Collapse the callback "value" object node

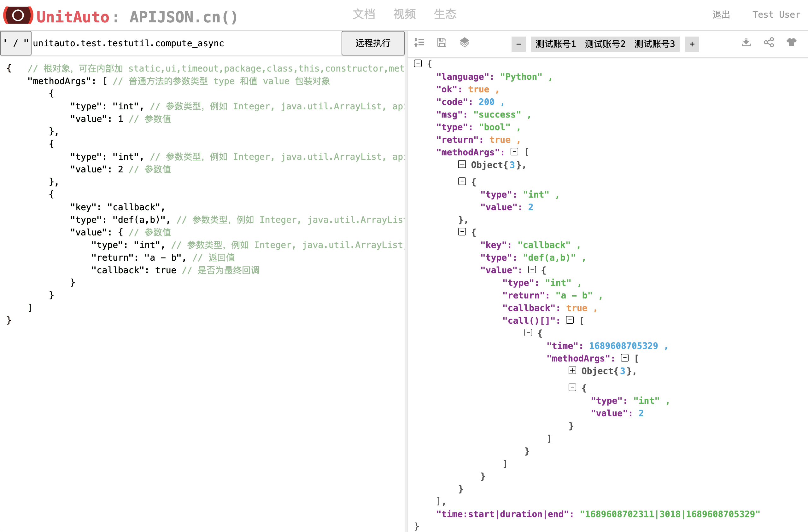pyautogui.click(x=532, y=270)
